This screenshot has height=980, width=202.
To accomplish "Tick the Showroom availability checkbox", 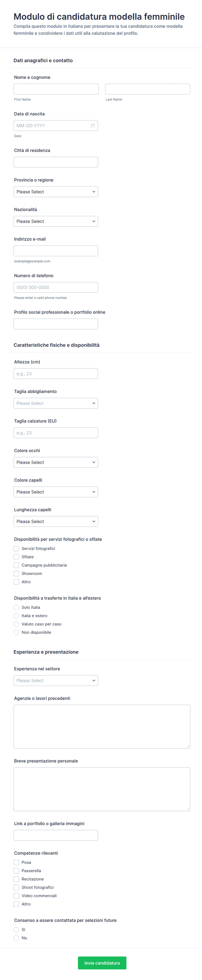I will tap(16, 573).
